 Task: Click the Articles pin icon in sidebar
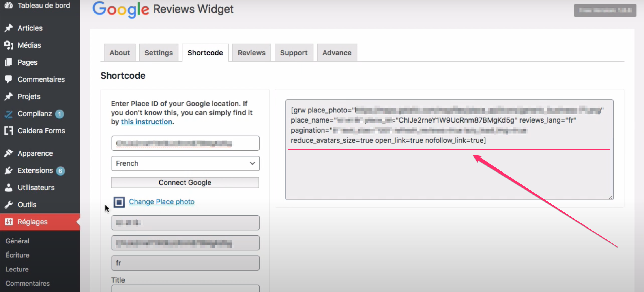(9, 28)
